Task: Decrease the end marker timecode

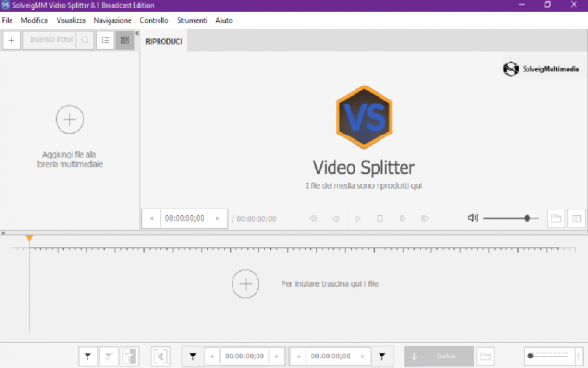Action: [298, 356]
